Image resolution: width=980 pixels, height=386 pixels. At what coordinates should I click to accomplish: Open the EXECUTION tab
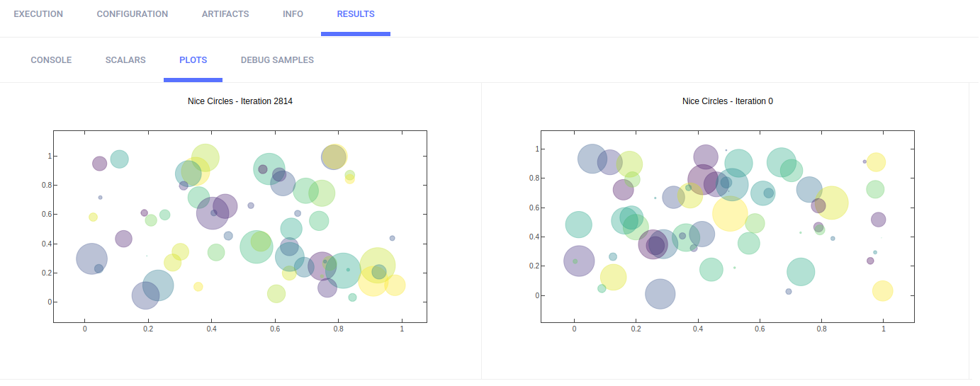point(38,14)
